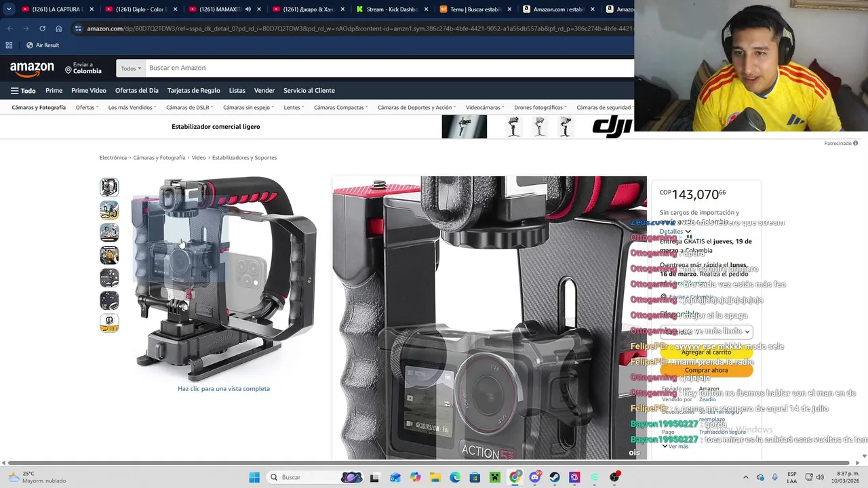Show hidden system tray icons chevron
Screen dimensions: 868x488
coord(746,477)
